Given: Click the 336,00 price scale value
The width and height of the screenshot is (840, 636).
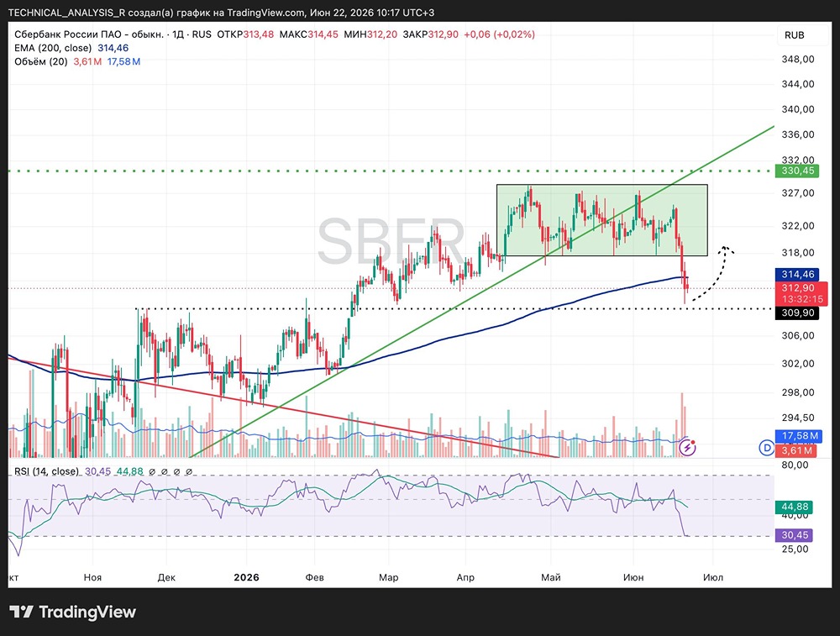Looking at the screenshot, I should [798, 134].
